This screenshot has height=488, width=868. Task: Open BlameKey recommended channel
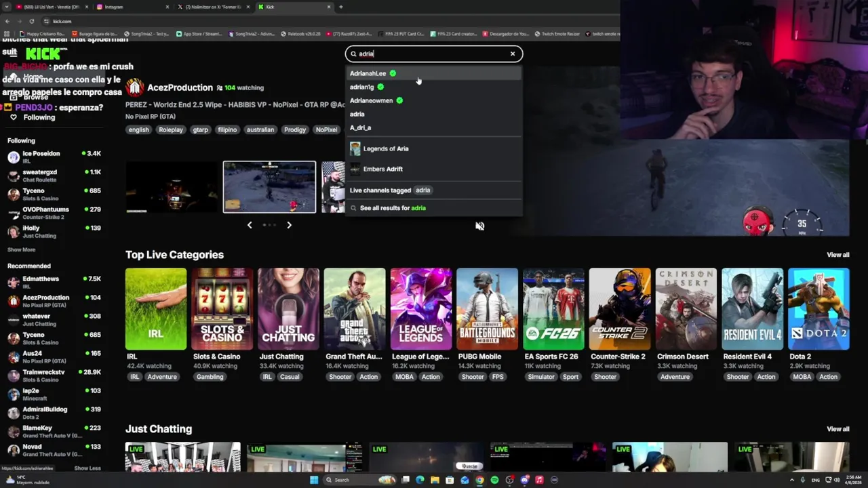pos(54,431)
